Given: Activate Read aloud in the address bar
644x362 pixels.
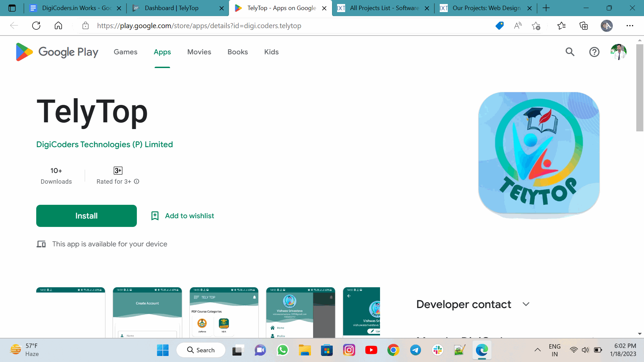Looking at the screenshot, I should point(518,26).
